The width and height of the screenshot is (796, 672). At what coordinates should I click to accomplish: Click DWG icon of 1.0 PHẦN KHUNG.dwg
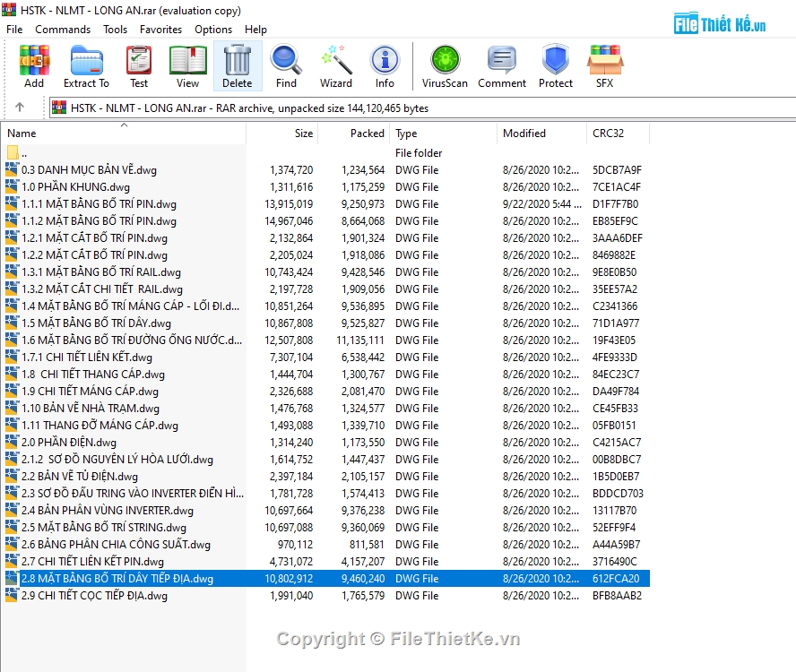tap(13, 186)
